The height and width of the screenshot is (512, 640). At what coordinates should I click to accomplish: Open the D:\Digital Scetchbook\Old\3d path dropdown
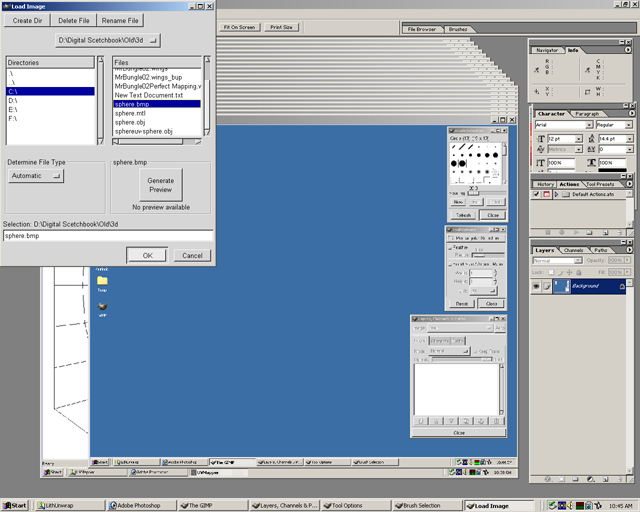tap(108, 40)
